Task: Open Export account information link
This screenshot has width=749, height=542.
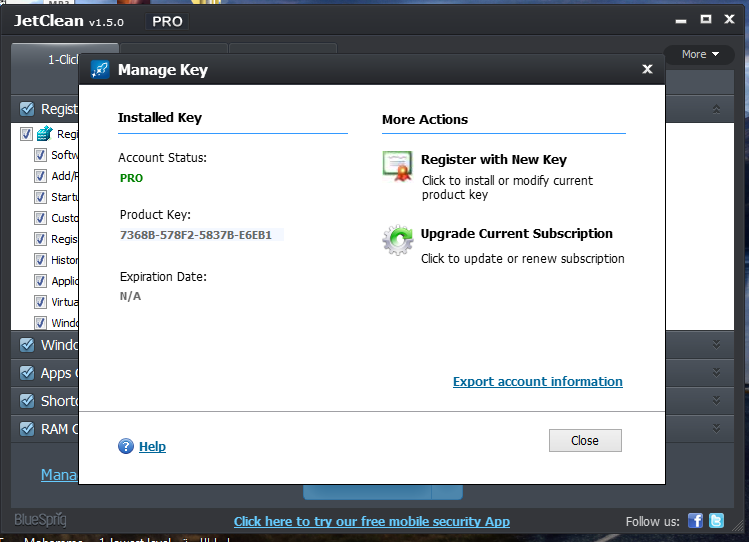Action: tap(538, 382)
